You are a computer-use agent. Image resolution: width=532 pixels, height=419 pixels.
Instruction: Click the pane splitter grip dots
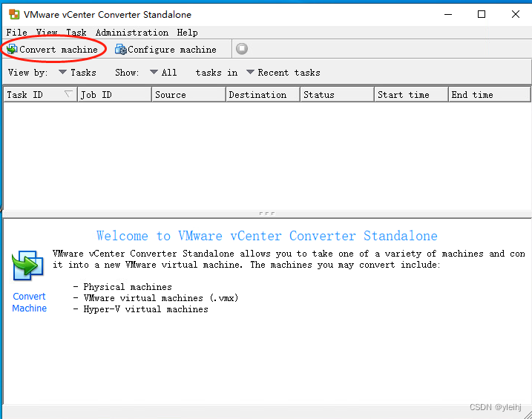pyautogui.click(x=267, y=214)
